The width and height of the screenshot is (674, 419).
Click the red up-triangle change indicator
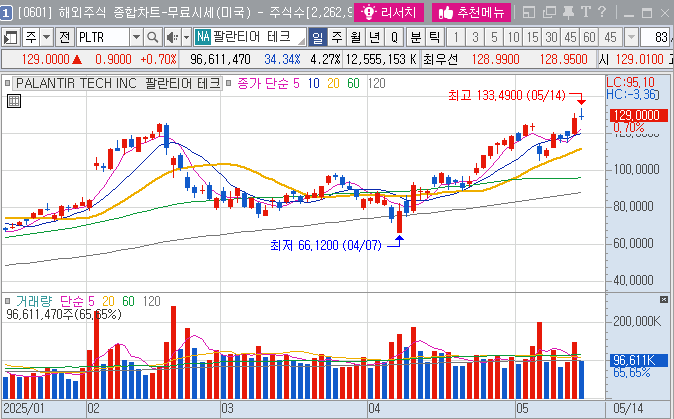coord(77,59)
